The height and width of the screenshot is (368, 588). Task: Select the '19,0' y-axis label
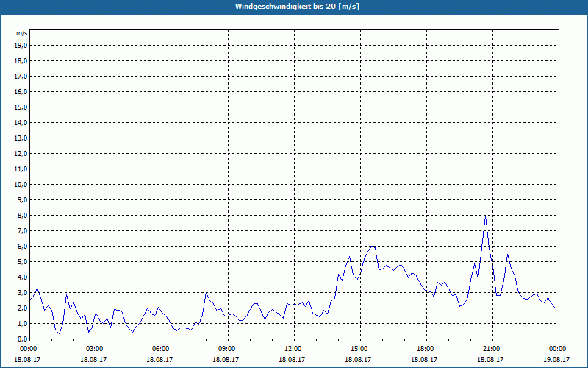21,46
